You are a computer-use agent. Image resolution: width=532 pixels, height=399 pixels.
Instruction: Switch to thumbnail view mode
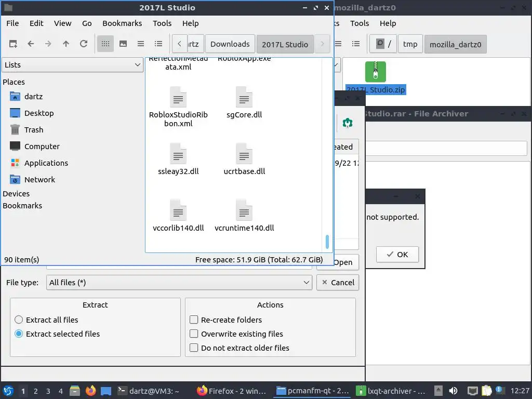click(x=123, y=44)
